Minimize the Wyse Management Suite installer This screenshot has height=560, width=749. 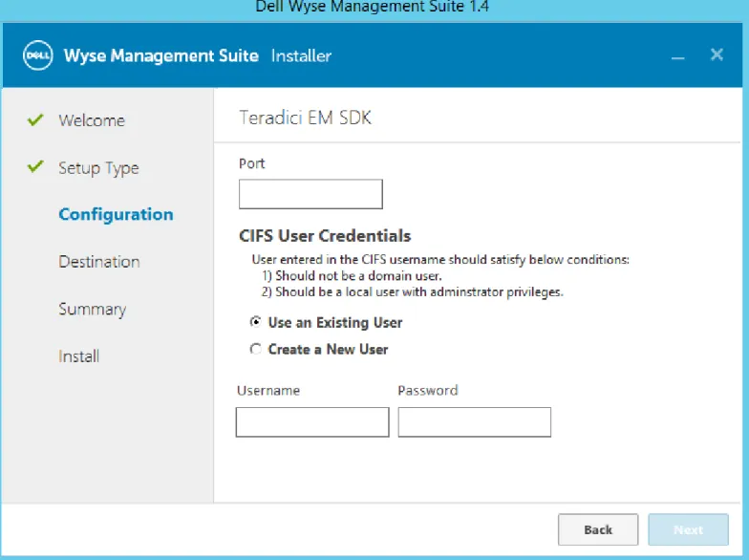pos(677,57)
